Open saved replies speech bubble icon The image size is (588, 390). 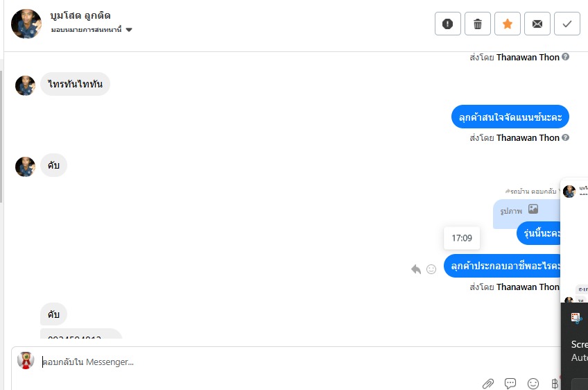click(x=510, y=383)
